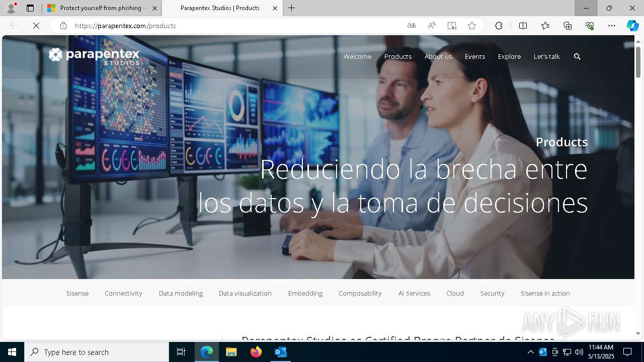Jump to Sisense in action section
The height and width of the screenshot is (362, 644).
[x=545, y=293]
